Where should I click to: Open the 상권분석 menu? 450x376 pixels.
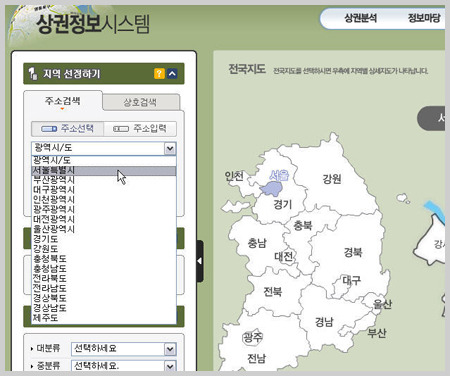point(361,18)
